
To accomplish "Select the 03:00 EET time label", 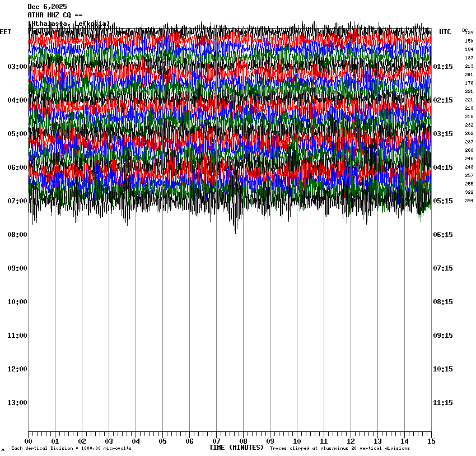I will [17, 67].
